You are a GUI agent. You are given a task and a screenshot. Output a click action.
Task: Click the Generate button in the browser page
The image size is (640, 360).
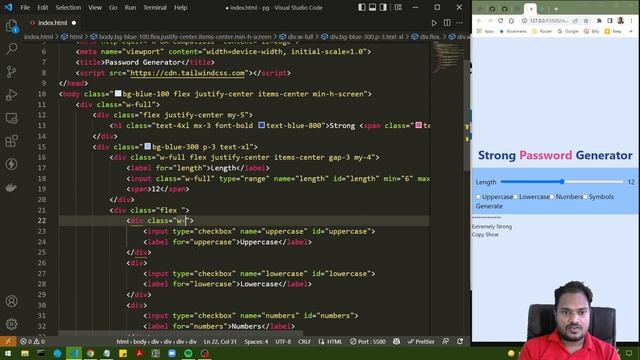489,206
